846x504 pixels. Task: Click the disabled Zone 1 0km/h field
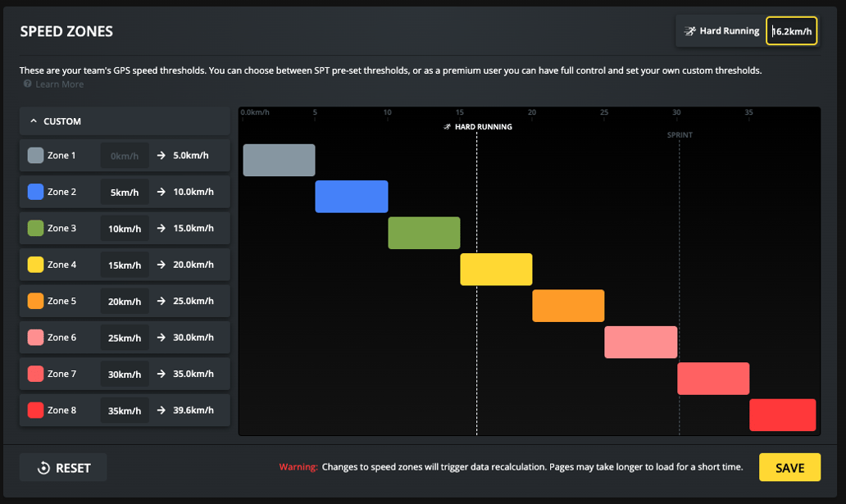click(125, 156)
